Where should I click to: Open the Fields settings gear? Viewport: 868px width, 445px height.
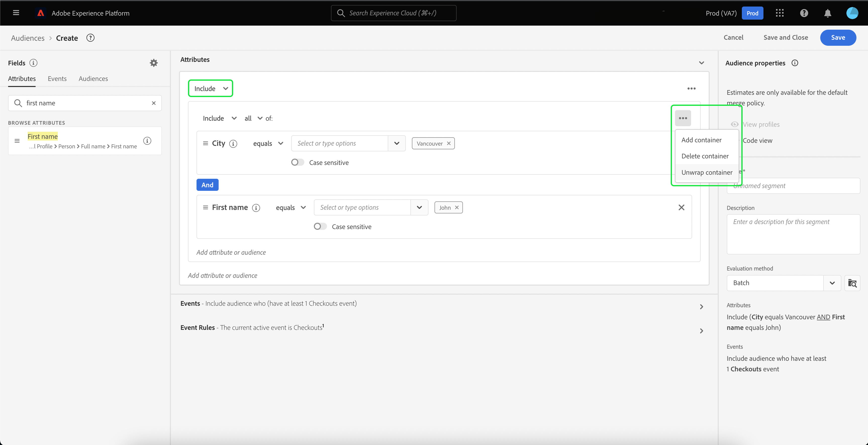click(154, 63)
